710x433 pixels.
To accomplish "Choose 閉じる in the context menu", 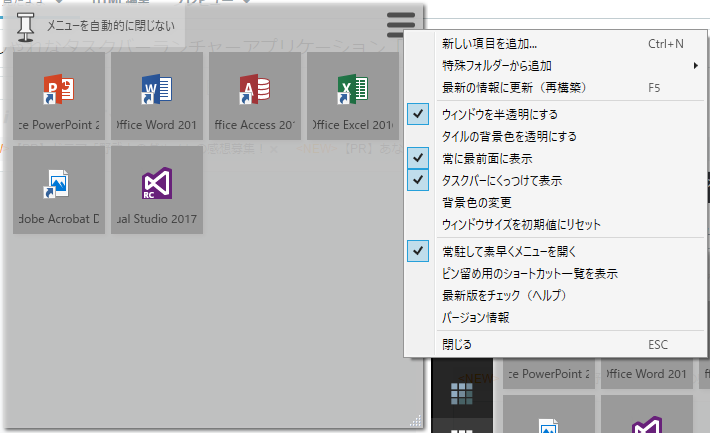I will coord(556,345).
